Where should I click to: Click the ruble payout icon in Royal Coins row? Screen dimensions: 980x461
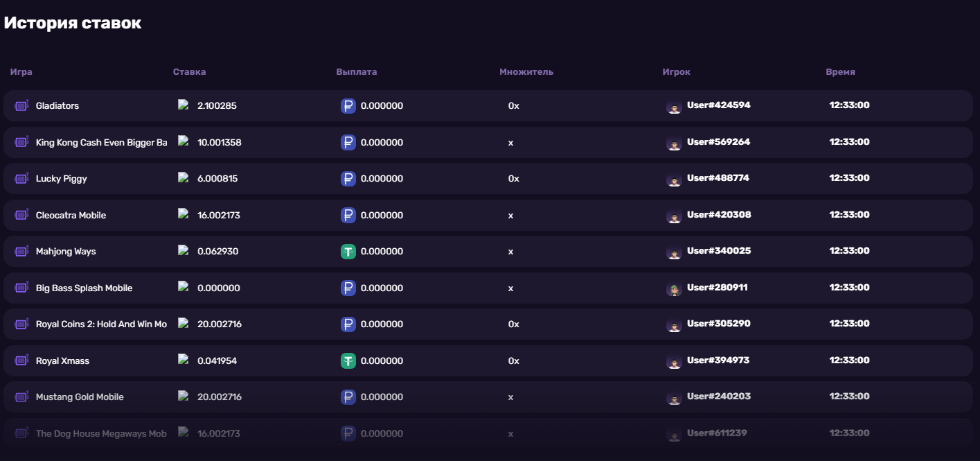(x=348, y=324)
